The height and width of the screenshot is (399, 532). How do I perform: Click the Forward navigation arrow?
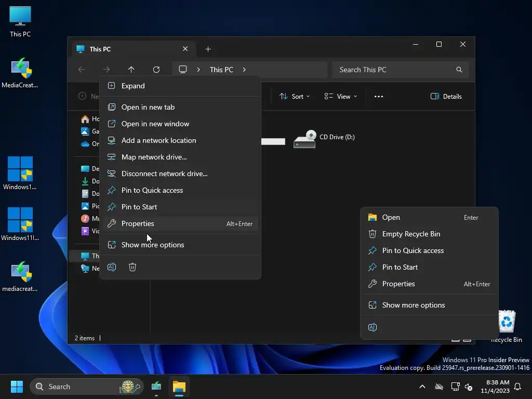pyautogui.click(x=107, y=70)
